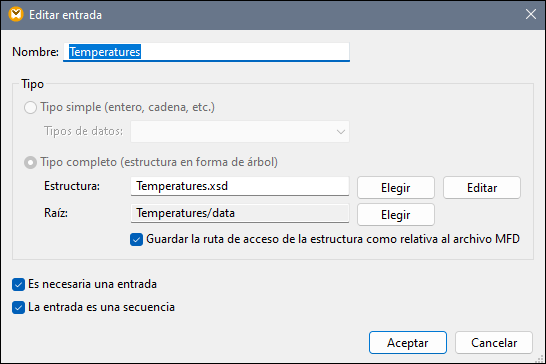Uncheck Es necesaria una entrada

pyautogui.click(x=18, y=284)
